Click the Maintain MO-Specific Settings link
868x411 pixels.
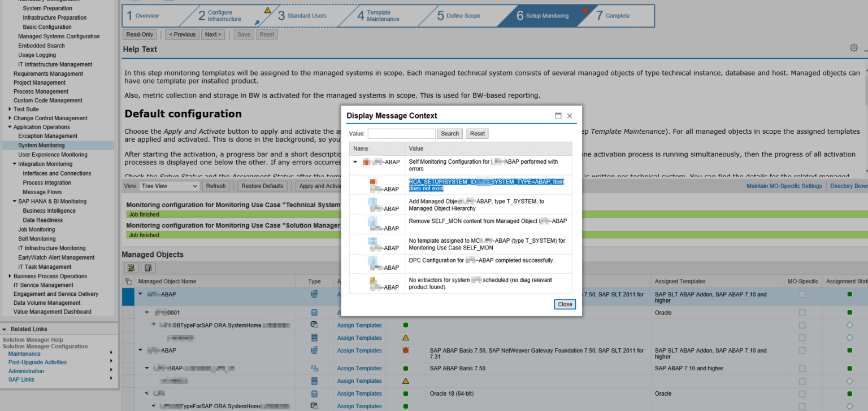(784, 185)
